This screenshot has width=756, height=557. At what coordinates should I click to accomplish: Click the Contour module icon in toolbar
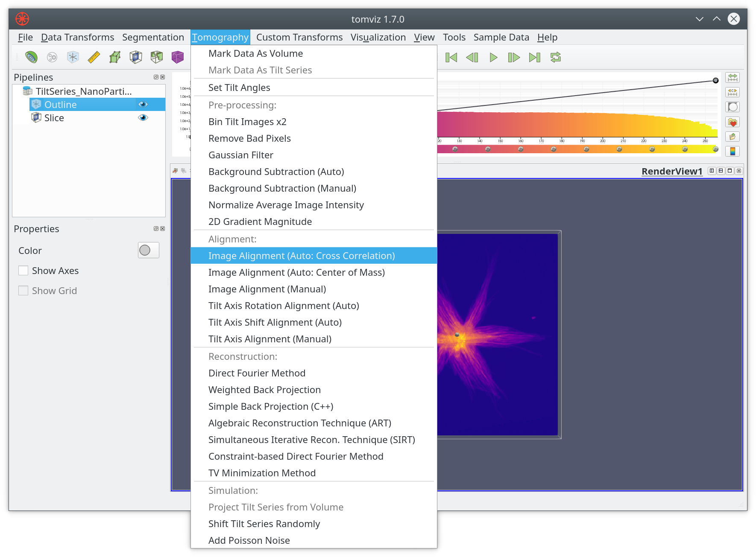click(x=31, y=57)
